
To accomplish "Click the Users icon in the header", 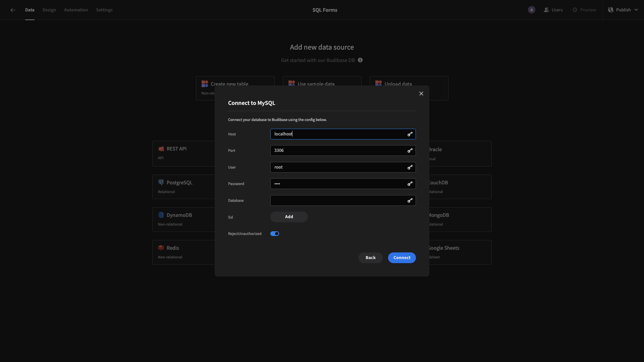I will click(x=546, y=10).
